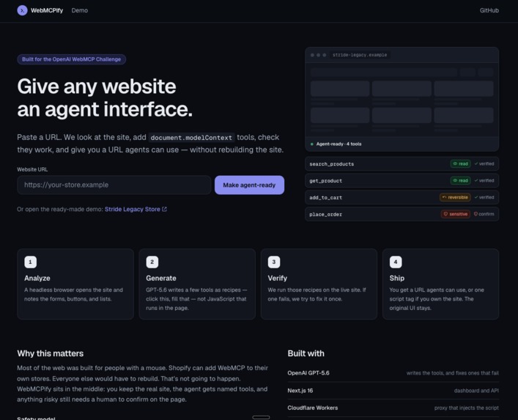Click the green Agent-ready status dot
This screenshot has width=518, height=420.
(312, 144)
